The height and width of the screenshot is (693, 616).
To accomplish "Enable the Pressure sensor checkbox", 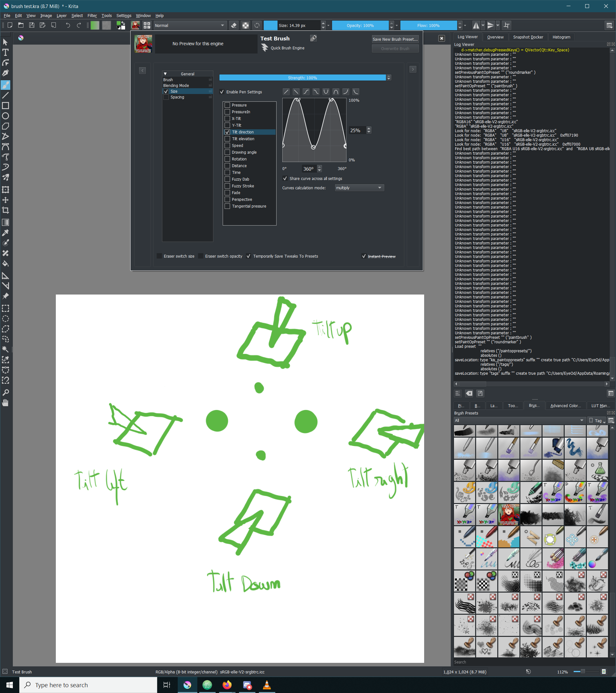I will pyautogui.click(x=227, y=105).
